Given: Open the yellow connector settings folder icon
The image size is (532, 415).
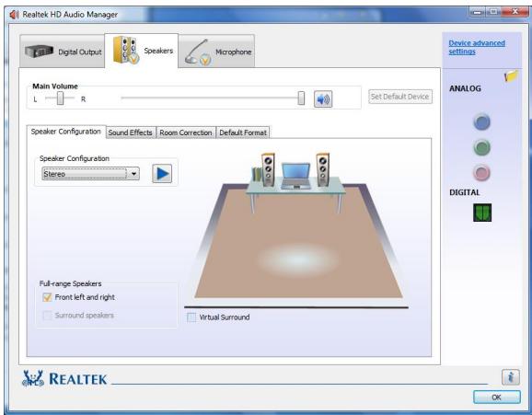Looking at the screenshot, I should (x=511, y=76).
